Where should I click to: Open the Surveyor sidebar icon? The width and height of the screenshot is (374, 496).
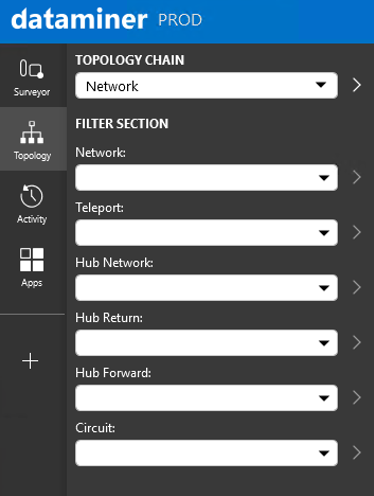coord(32,77)
